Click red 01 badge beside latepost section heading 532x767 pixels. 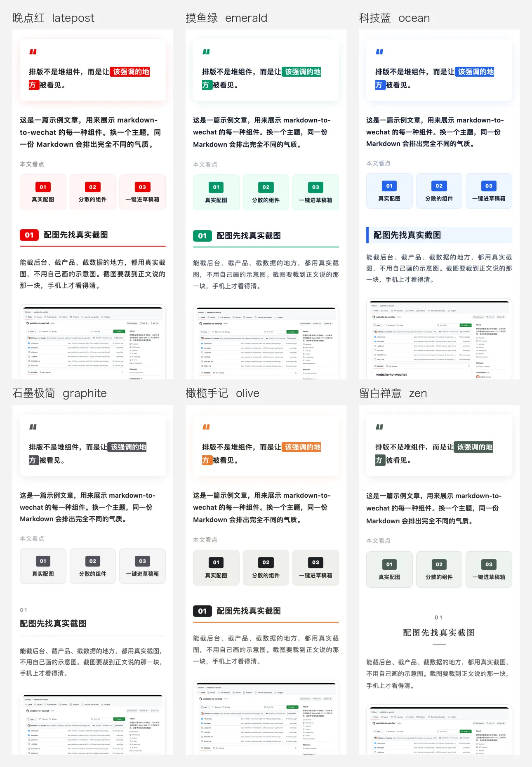point(29,235)
